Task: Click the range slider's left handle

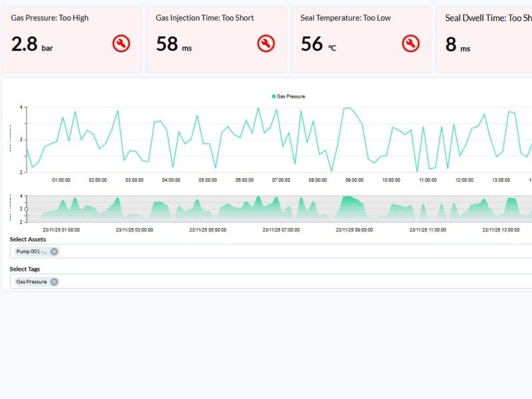Action: click(26, 209)
